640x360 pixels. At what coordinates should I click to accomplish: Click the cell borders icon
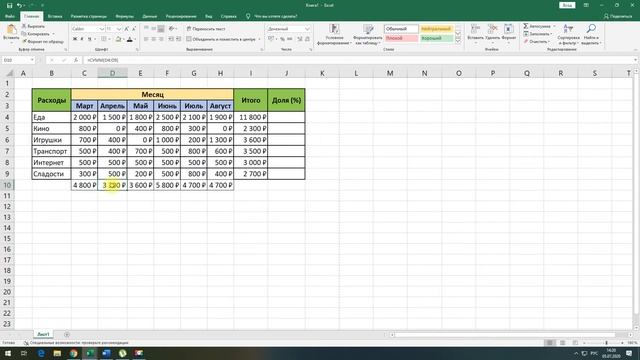click(x=104, y=39)
